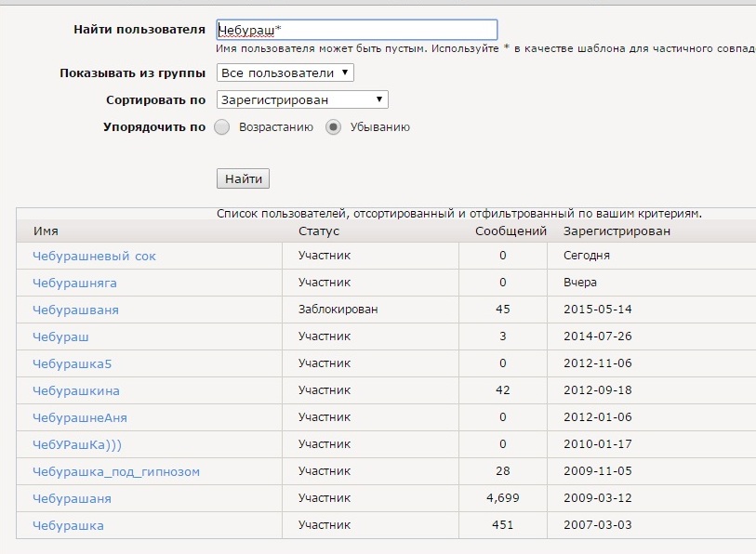Select the 'Убыванию' radio button

click(334, 127)
